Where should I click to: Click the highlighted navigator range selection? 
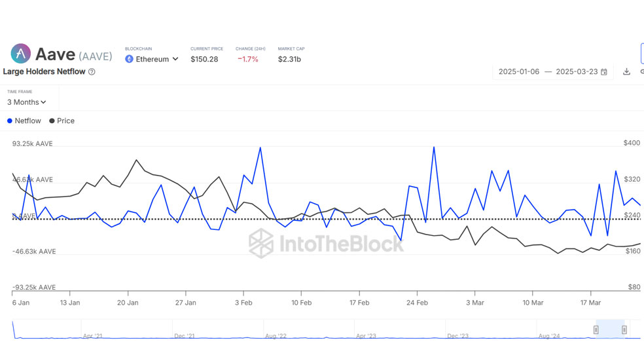610,330
